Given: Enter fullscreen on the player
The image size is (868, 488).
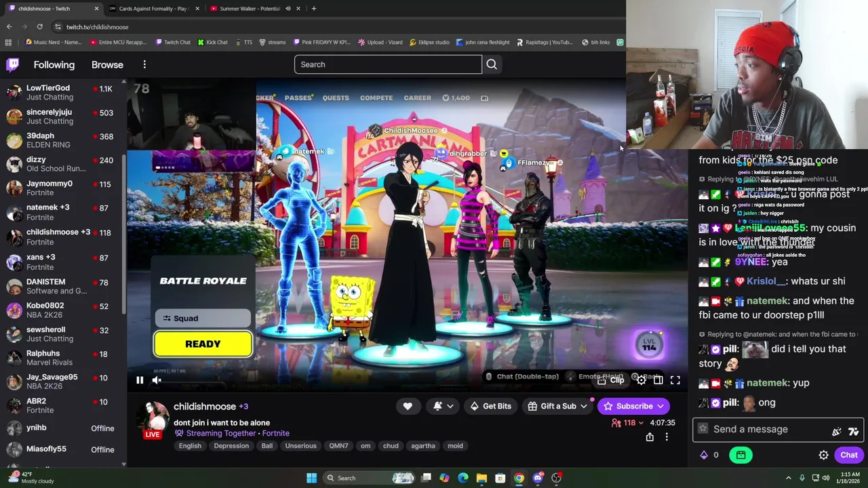Looking at the screenshot, I should tap(675, 380).
